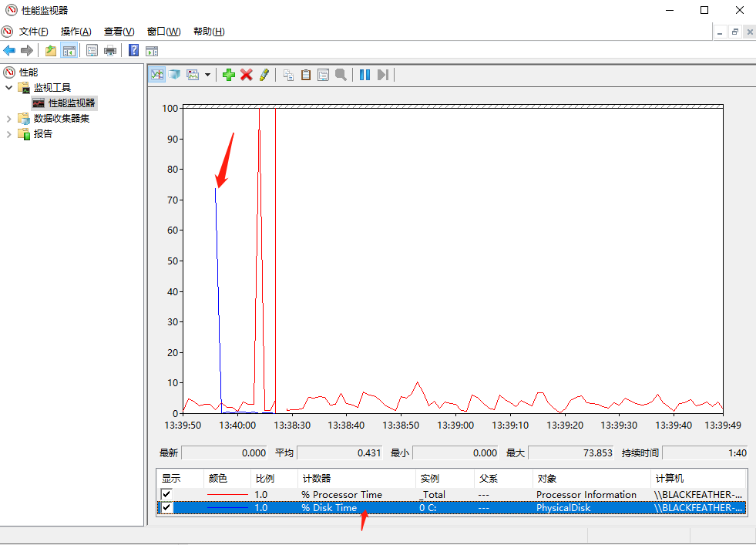The image size is (756, 545).
Task: Sort by the 比例 column header
Action: click(x=274, y=479)
